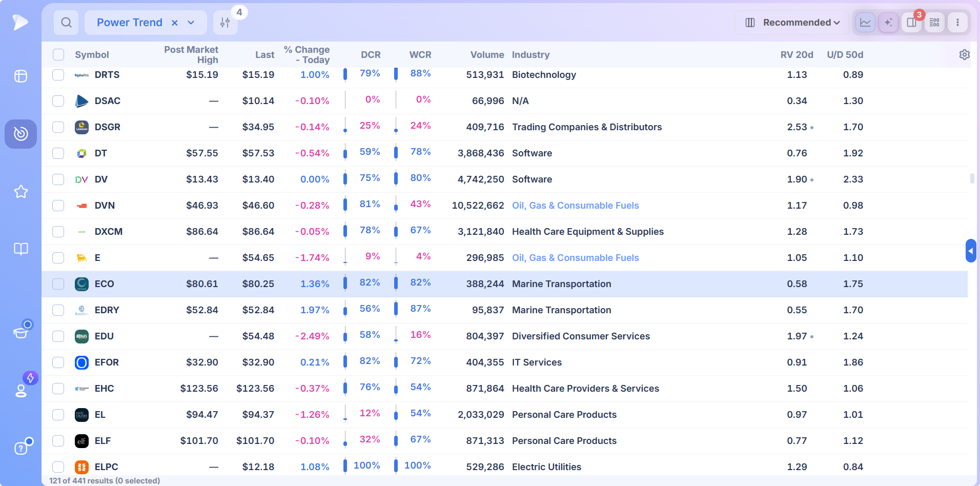
Task: Switch to the grid view icon
Action: tap(934, 23)
